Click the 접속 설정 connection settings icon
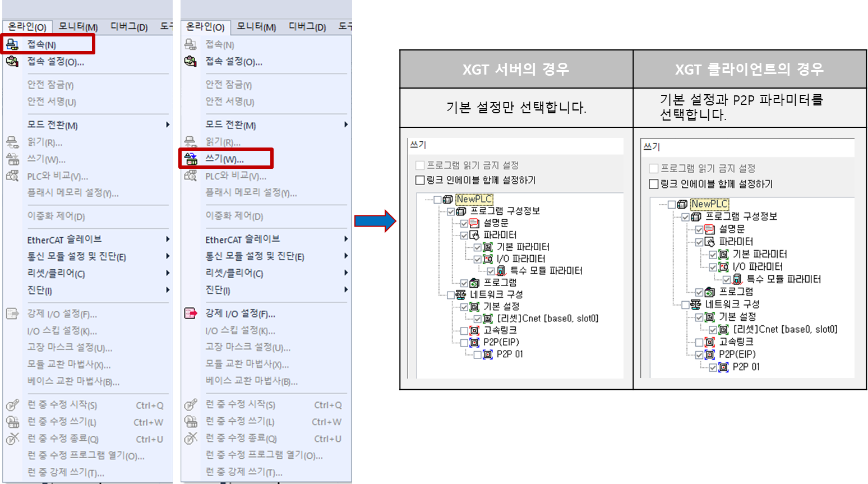 pyautogui.click(x=12, y=62)
